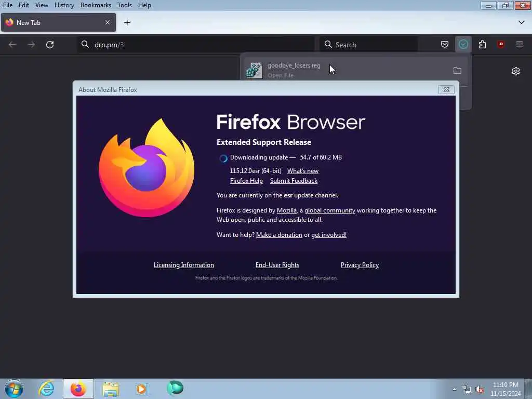Open the uBlock Origin extension icon
Screen dimensions: 532x399
coord(500,44)
